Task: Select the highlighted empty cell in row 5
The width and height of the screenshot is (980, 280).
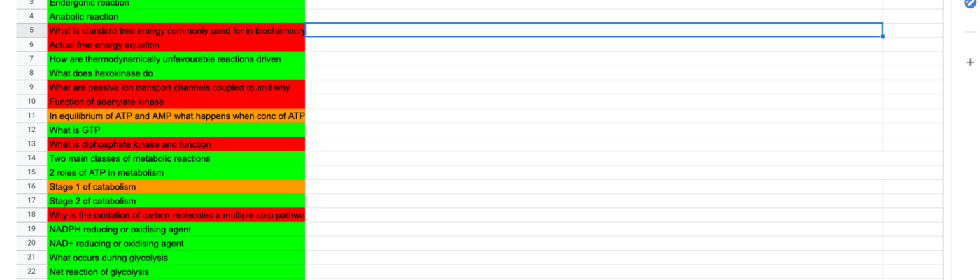Action: [594, 30]
